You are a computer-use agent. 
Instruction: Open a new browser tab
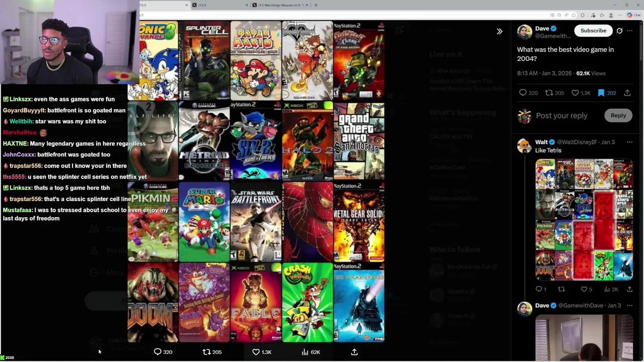pos(315,5)
